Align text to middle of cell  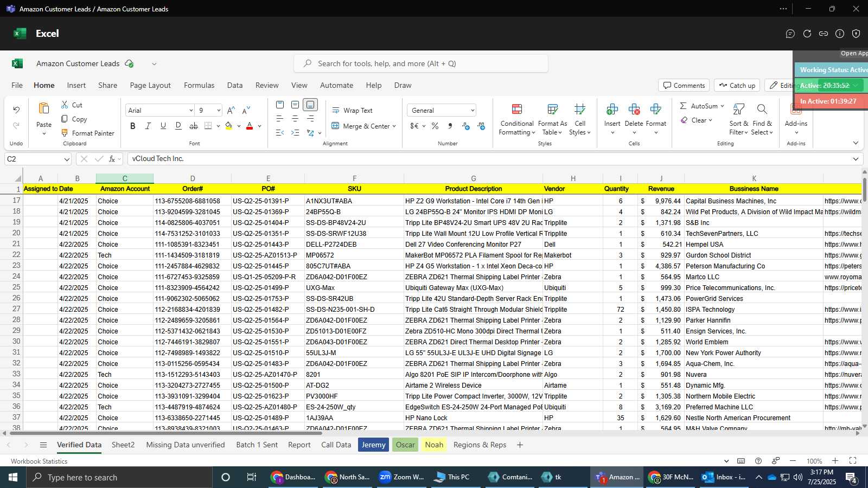coord(295,105)
